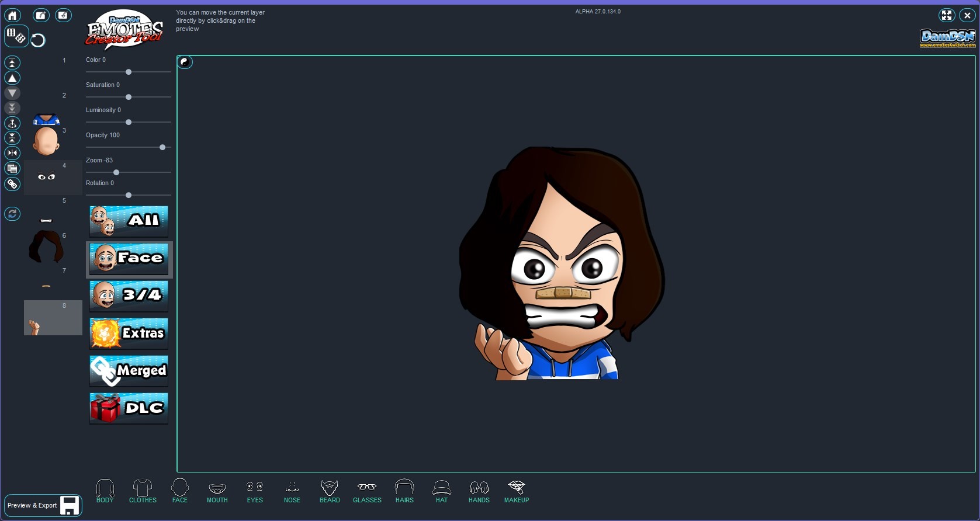Open the Extras category

pyautogui.click(x=129, y=333)
